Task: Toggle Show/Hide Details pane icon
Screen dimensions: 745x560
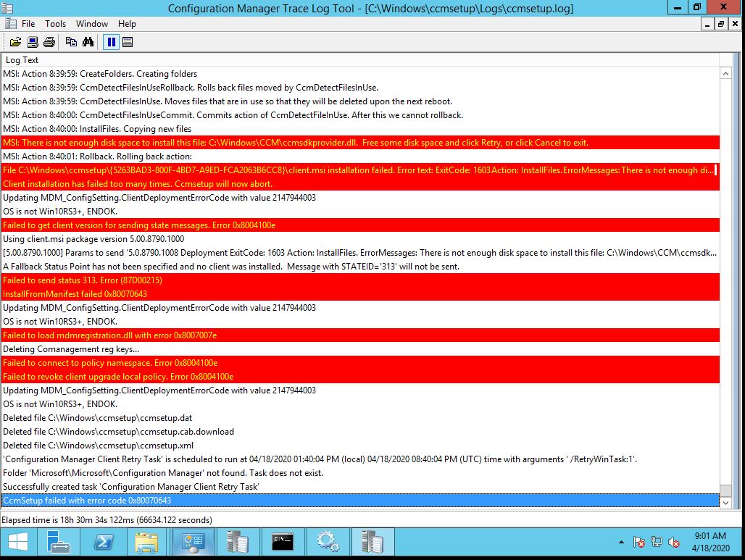Action: click(128, 42)
